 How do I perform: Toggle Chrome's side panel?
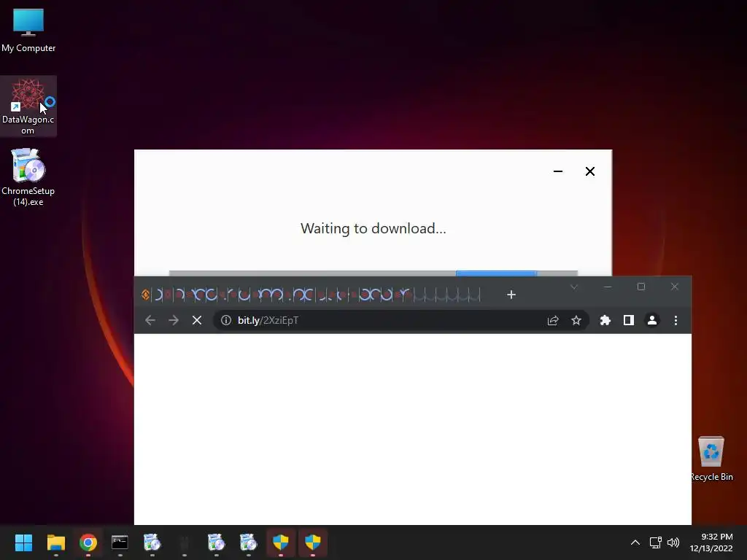coord(629,321)
